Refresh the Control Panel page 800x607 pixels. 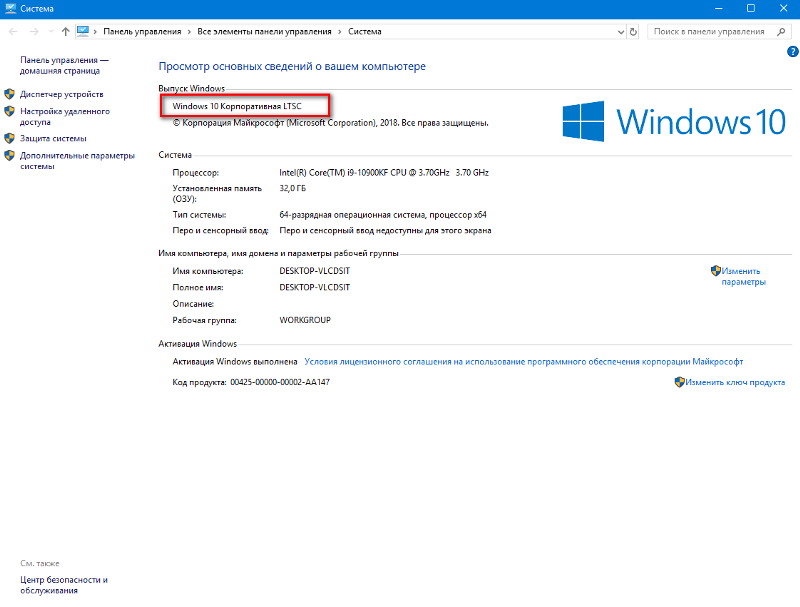point(633,32)
